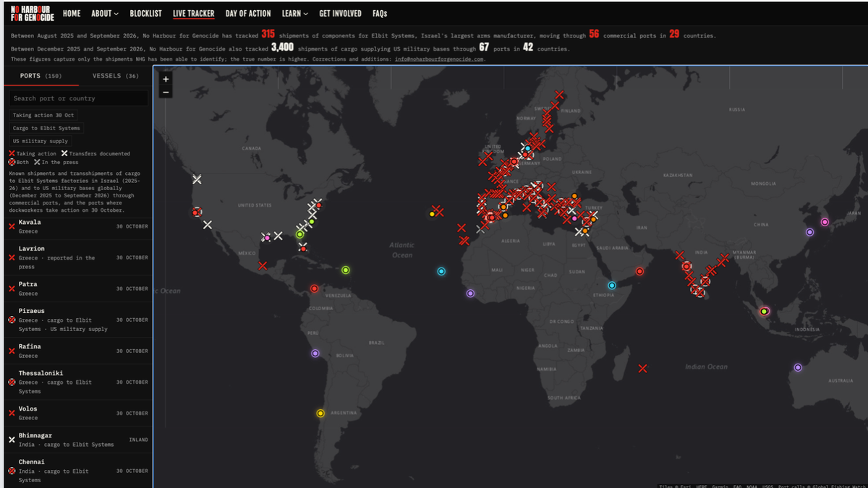Zoom out the map with minus button
Viewport: 868px width, 488px height.
(x=166, y=92)
